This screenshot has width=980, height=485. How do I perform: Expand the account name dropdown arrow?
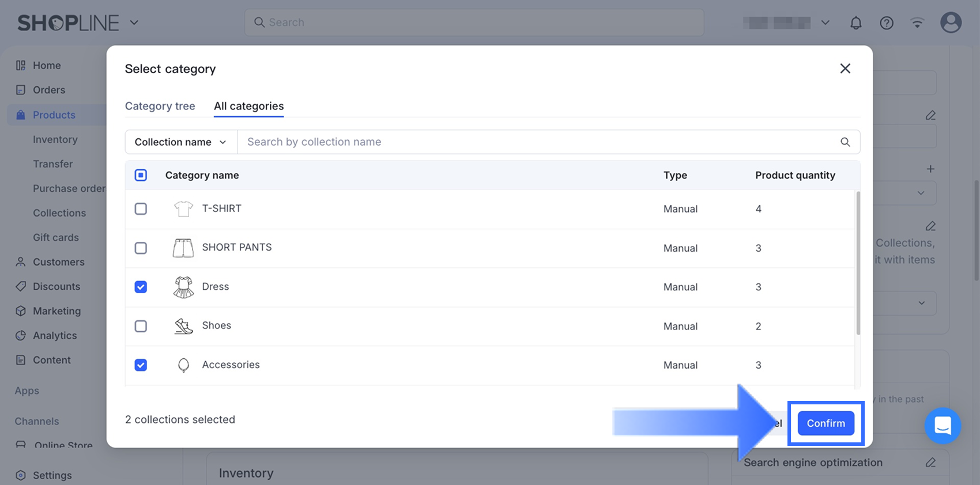826,23
